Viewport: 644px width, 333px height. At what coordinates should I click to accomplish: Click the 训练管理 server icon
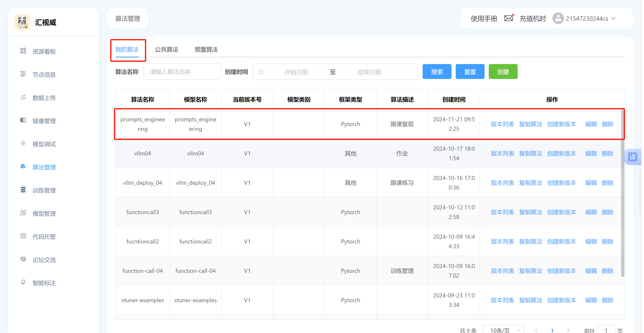[x=23, y=190]
